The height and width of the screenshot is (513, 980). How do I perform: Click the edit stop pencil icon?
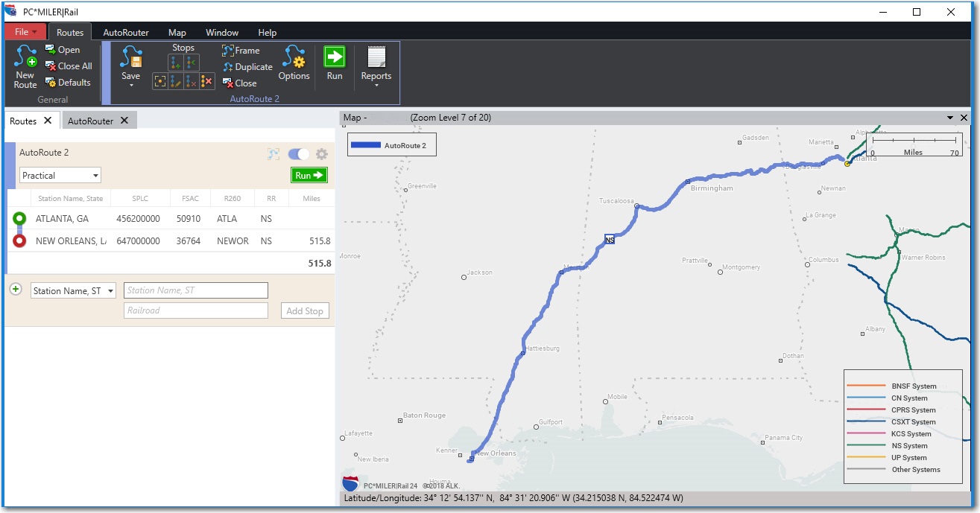(176, 81)
